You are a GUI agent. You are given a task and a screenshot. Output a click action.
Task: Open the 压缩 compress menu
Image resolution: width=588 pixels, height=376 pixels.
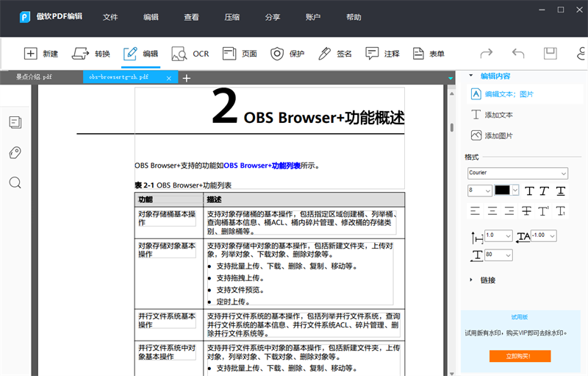point(232,17)
